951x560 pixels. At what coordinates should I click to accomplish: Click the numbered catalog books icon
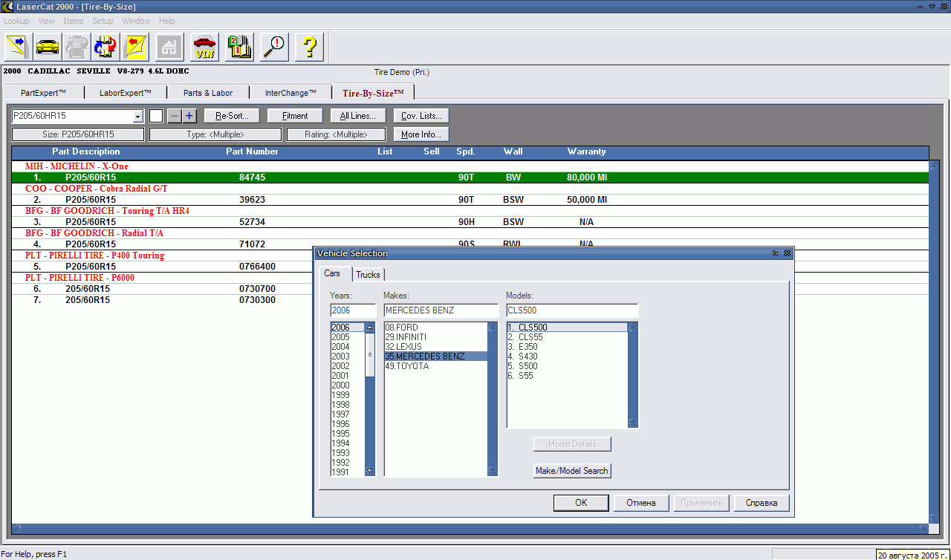pos(240,48)
